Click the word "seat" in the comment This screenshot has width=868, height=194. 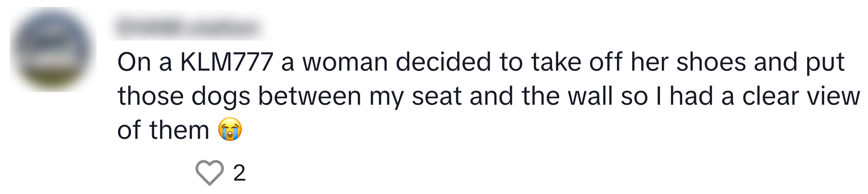tap(436, 97)
